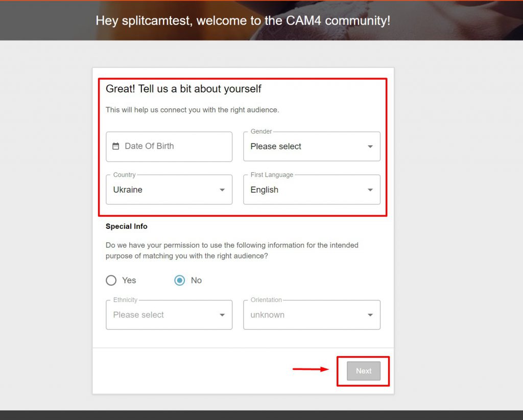
Task: Click the First Language dropdown arrow icon
Action: click(x=370, y=190)
